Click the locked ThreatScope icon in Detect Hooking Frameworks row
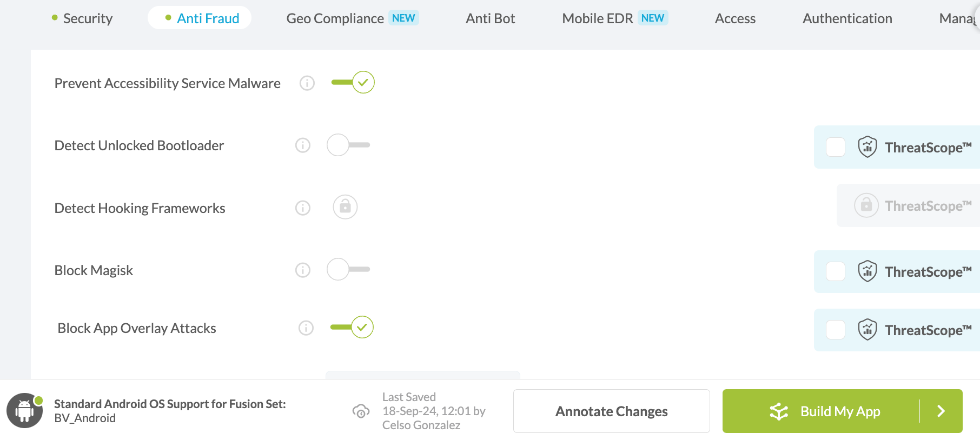The image size is (980, 440). [866, 205]
